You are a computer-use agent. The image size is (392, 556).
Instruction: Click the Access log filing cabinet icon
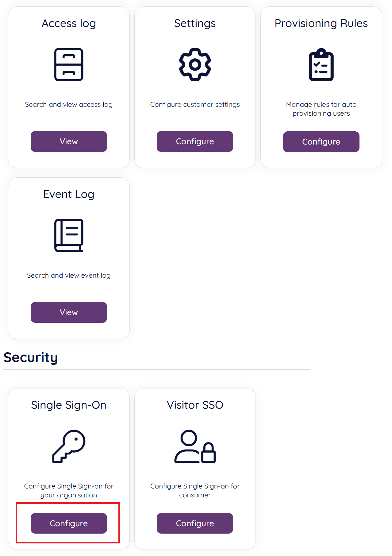69,64
